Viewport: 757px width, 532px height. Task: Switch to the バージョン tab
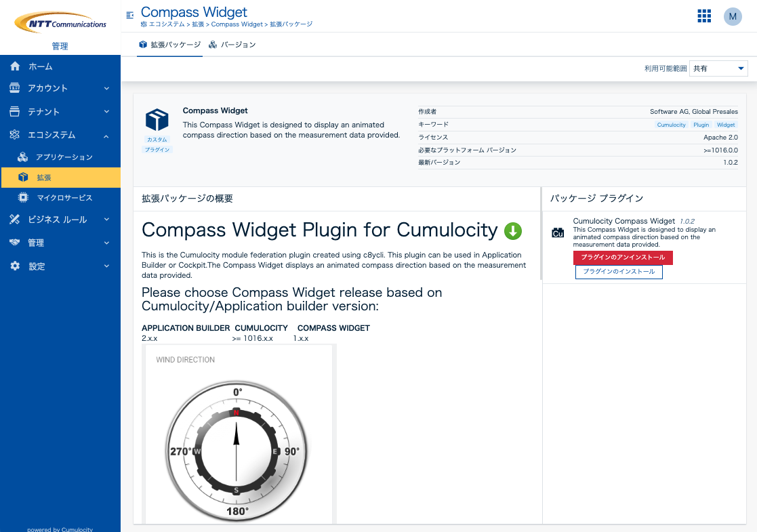[232, 45]
